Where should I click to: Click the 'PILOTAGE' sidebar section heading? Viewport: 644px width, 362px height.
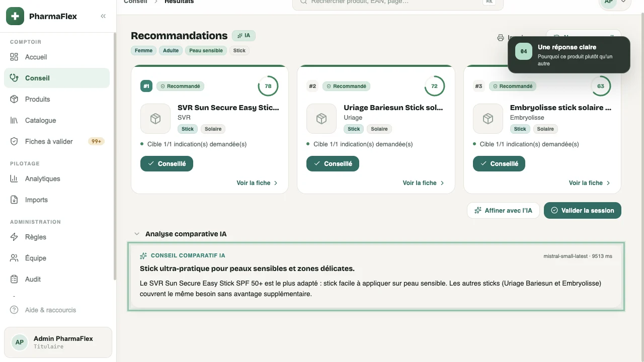[25, 163]
